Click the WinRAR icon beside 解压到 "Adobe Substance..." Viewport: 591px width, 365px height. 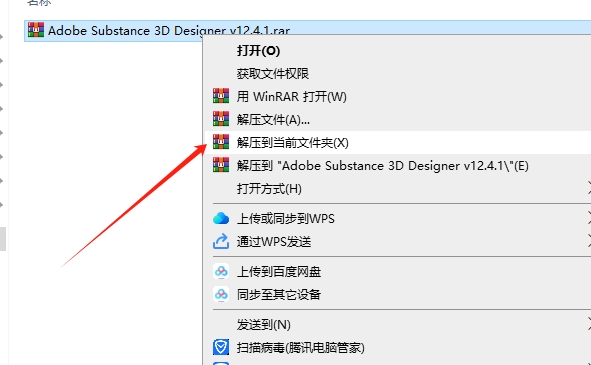click(221, 165)
